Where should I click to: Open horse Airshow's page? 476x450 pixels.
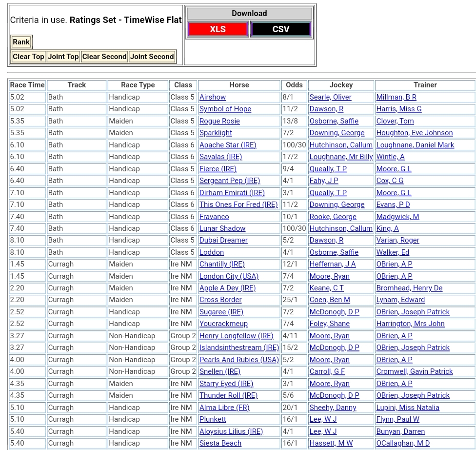click(x=213, y=97)
